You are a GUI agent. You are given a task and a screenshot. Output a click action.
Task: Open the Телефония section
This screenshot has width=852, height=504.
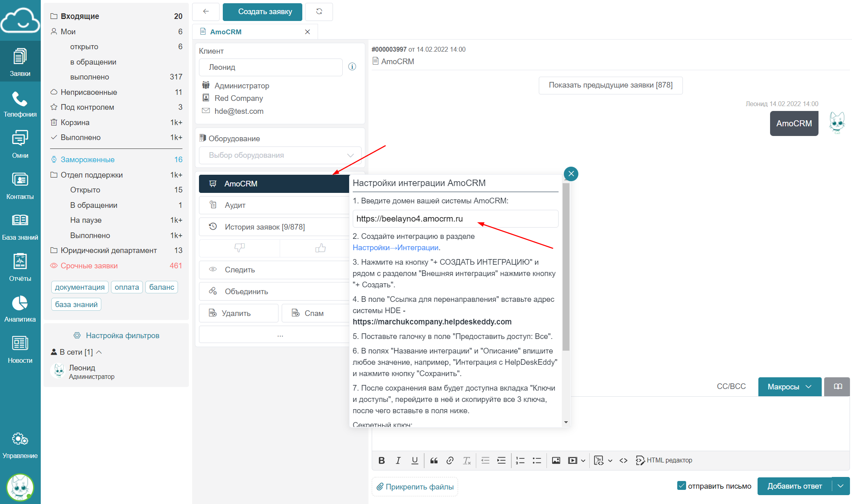20,104
